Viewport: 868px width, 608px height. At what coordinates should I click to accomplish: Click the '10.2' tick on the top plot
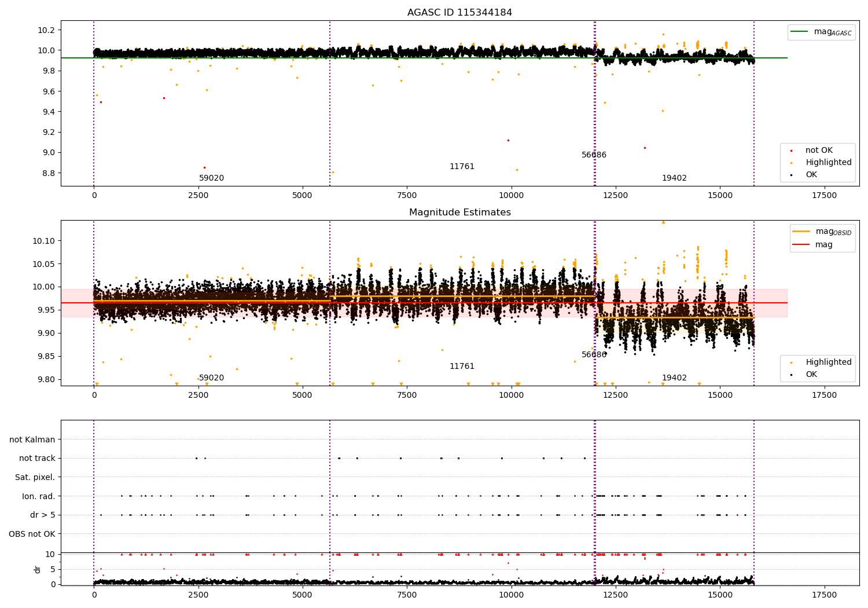(46, 30)
